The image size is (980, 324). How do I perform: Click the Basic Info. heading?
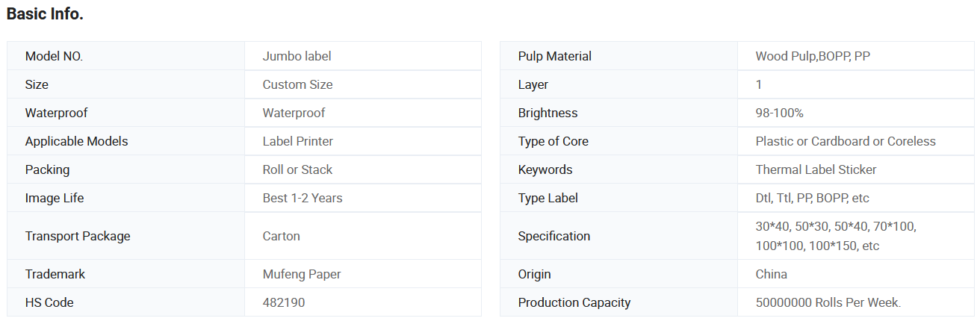[45, 14]
